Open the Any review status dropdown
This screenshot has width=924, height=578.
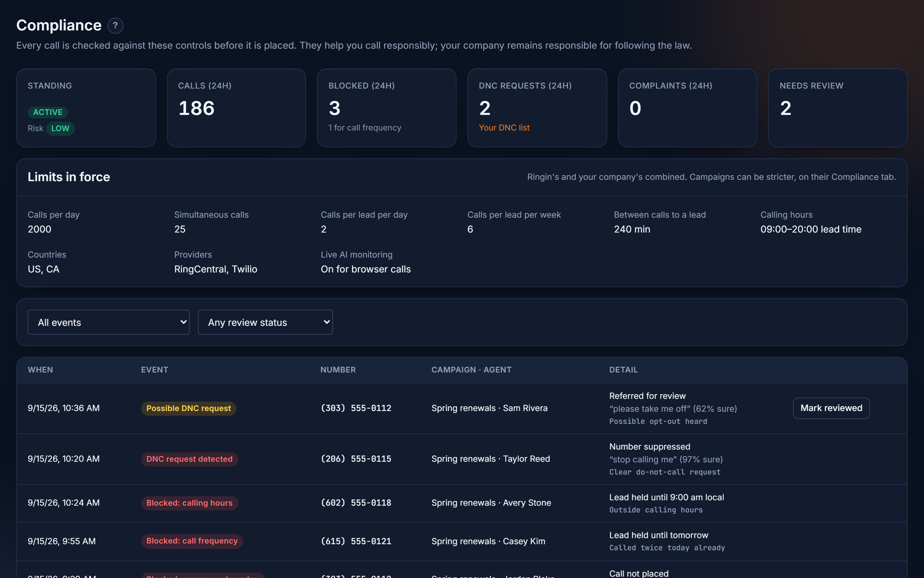click(x=265, y=322)
